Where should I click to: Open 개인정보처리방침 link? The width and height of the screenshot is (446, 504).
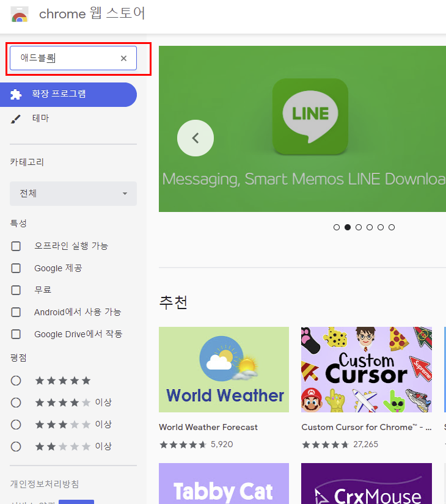coord(45,484)
